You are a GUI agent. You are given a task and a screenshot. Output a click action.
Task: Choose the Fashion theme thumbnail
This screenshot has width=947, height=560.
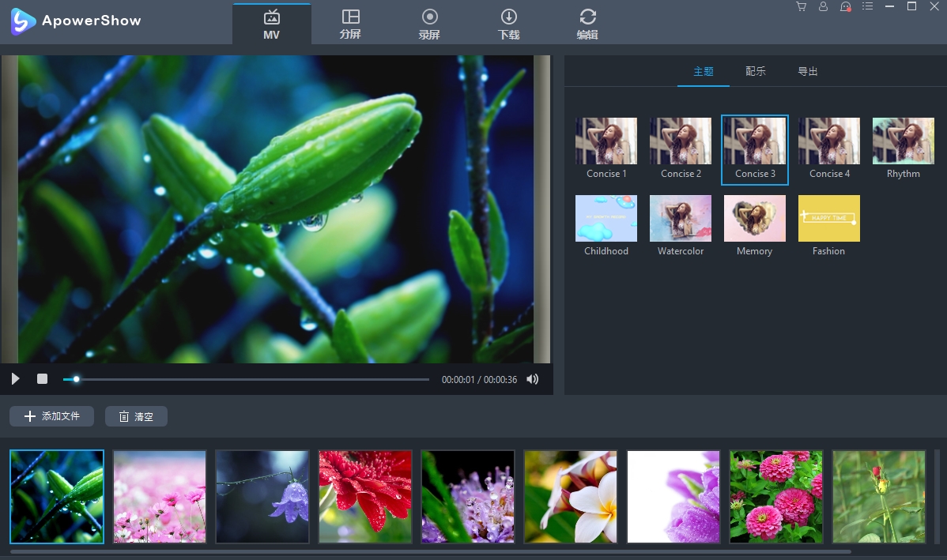[828, 219]
